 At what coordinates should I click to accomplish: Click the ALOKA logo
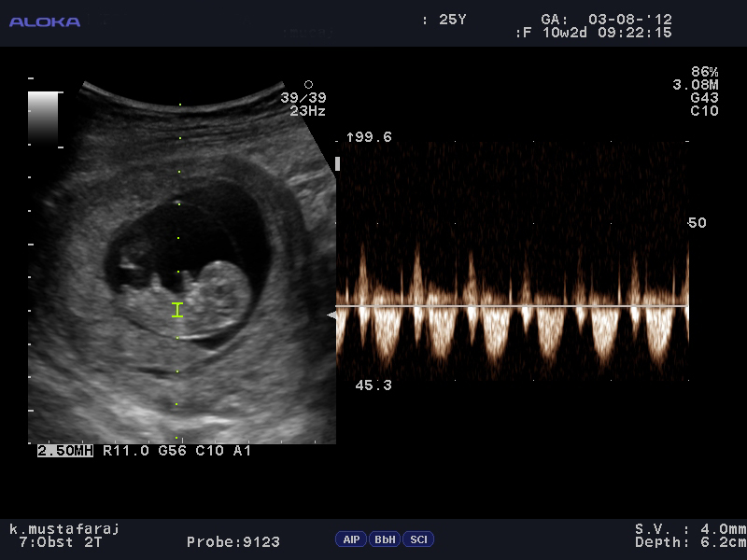pyautogui.click(x=45, y=21)
